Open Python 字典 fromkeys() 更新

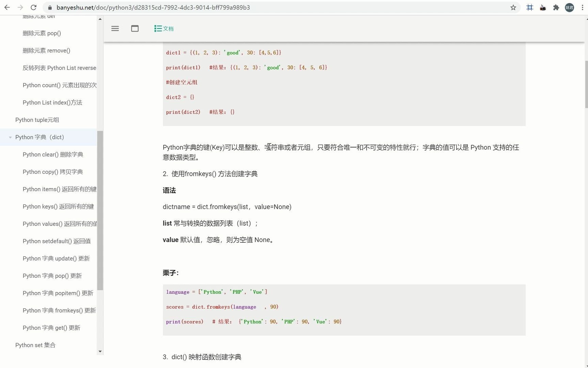(x=59, y=311)
